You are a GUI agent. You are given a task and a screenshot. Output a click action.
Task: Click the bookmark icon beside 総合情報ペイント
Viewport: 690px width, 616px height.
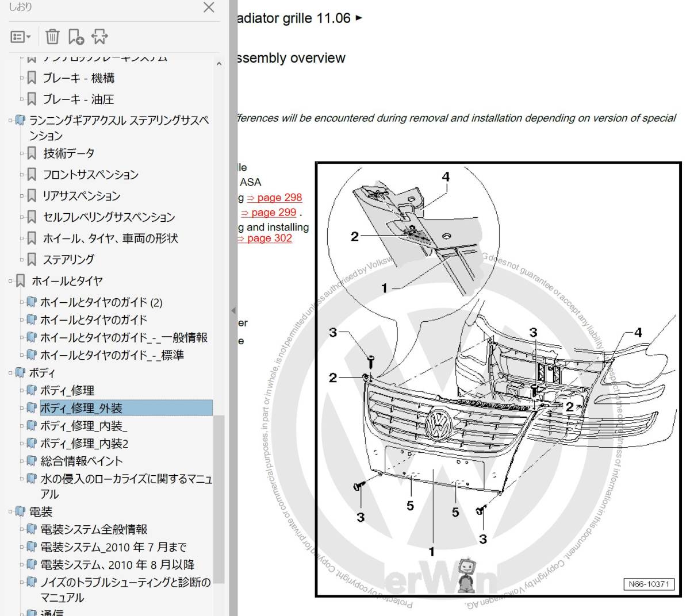(x=32, y=461)
